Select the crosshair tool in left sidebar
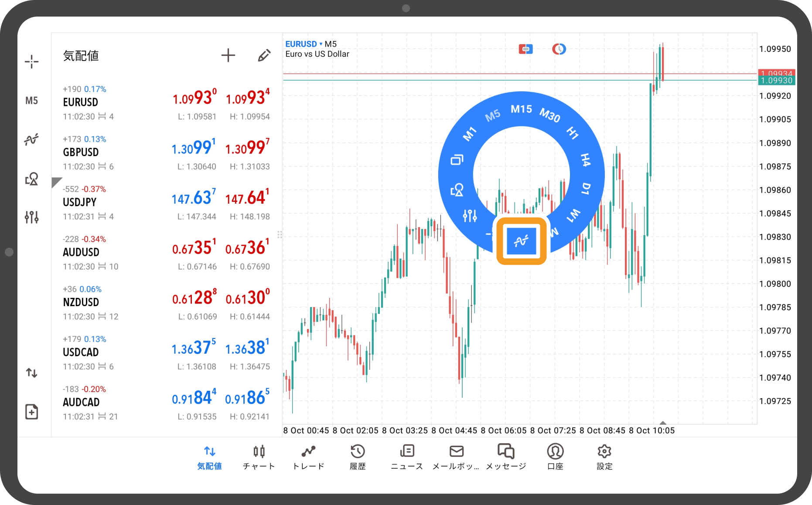This screenshot has width=812, height=505. click(31, 61)
